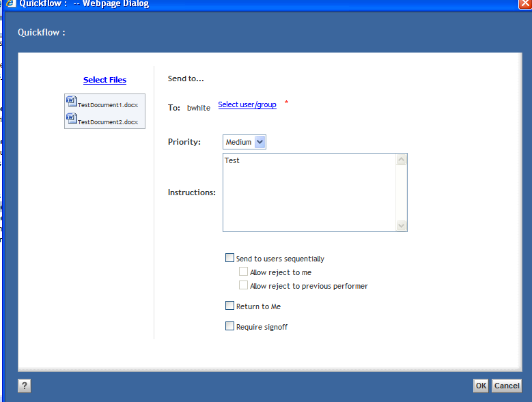Click the Word icon beside TestDocument1.docx
This screenshot has height=402, width=532.
[x=71, y=101]
